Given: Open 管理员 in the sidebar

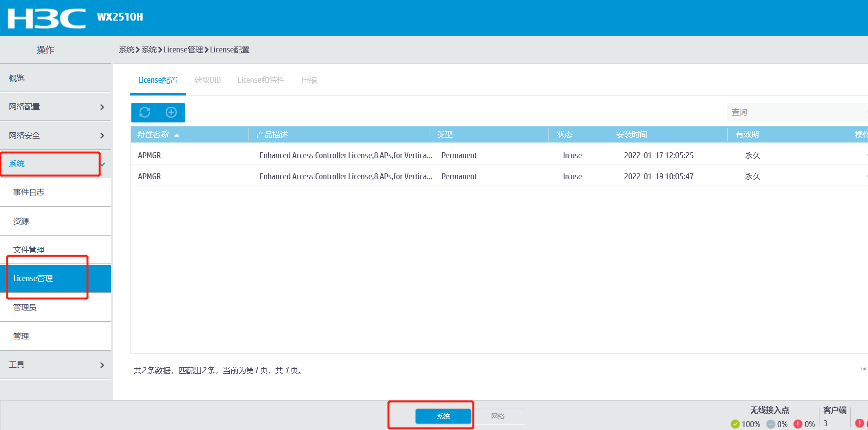Looking at the screenshot, I should coord(55,308).
